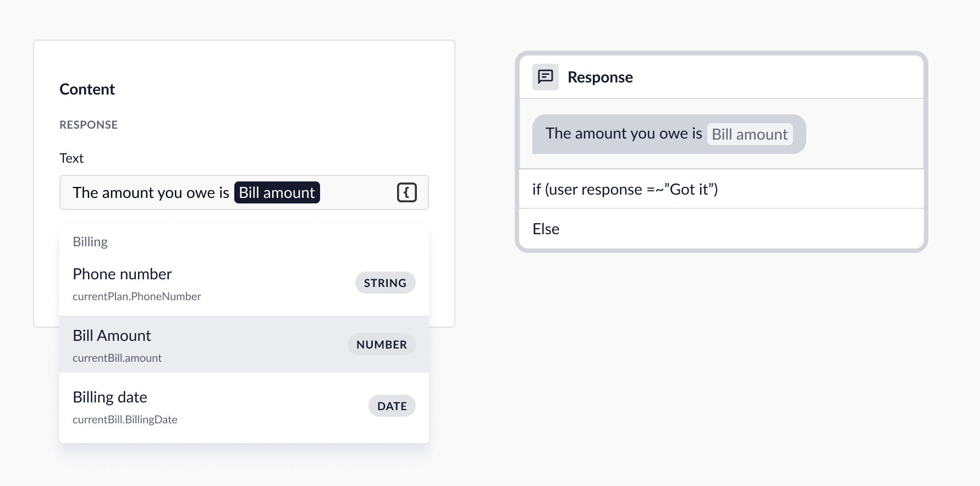Click the currentPlan.PhoneNumber path text
This screenshot has width=980, height=486.
click(137, 296)
